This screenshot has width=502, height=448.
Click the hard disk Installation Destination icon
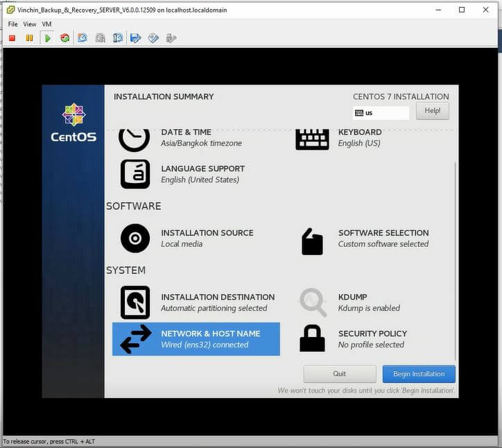coord(135,302)
